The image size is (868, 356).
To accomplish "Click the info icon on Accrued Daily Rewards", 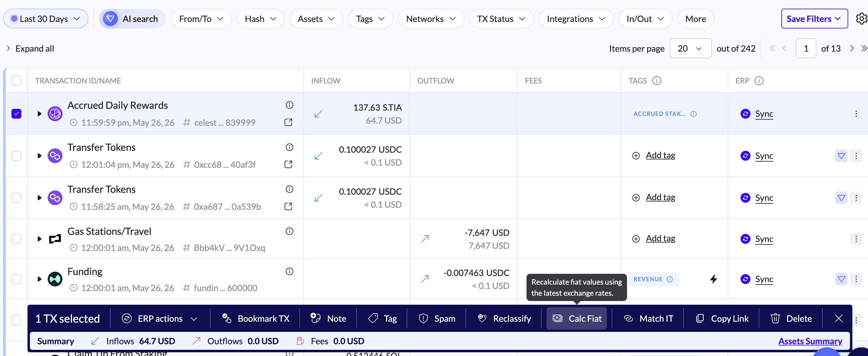I will (x=289, y=105).
